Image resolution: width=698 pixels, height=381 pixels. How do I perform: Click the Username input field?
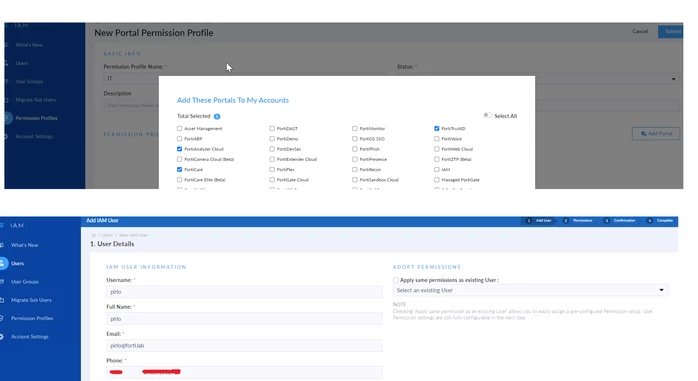[x=244, y=292]
